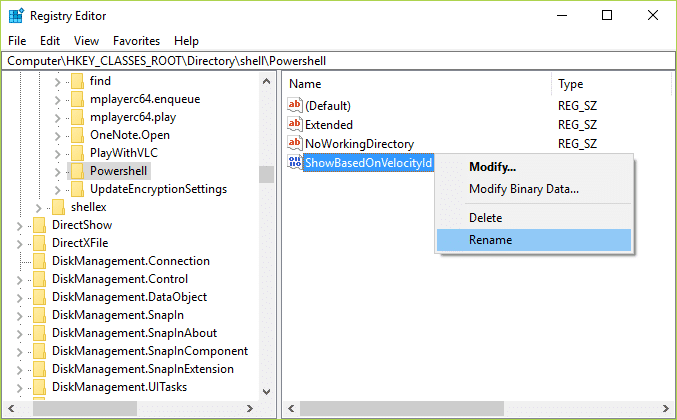The height and width of the screenshot is (420, 677).
Task: Select the ShowBasedOnVelocityId value name
Action: coord(368,163)
